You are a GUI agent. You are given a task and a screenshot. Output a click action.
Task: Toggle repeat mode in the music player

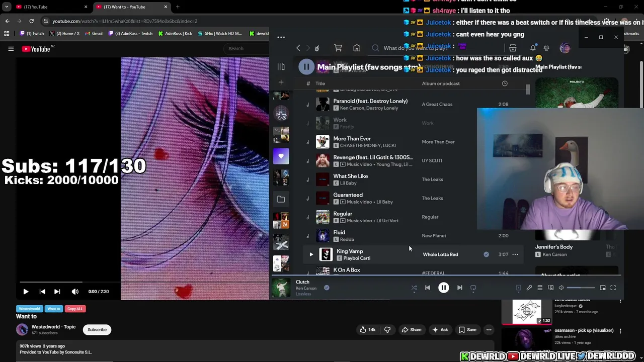point(473,288)
